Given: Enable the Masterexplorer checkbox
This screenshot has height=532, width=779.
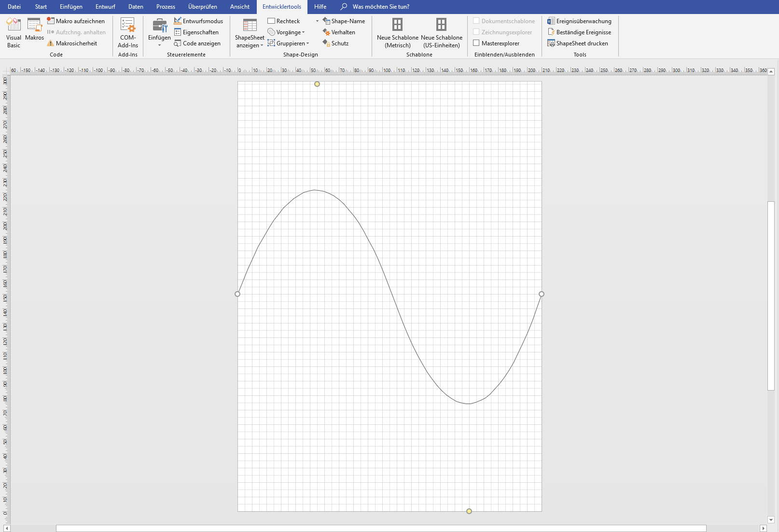Looking at the screenshot, I should pyautogui.click(x=476, y=43).
